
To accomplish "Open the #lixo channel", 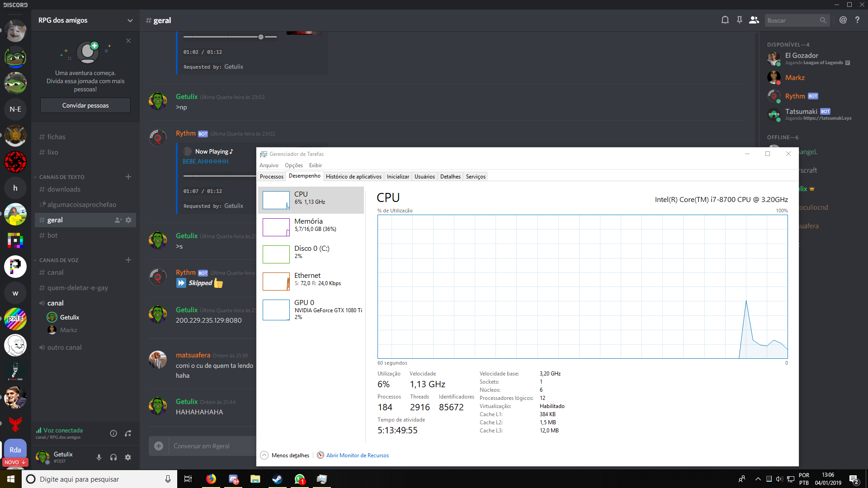I will click(x=85, y=152).
